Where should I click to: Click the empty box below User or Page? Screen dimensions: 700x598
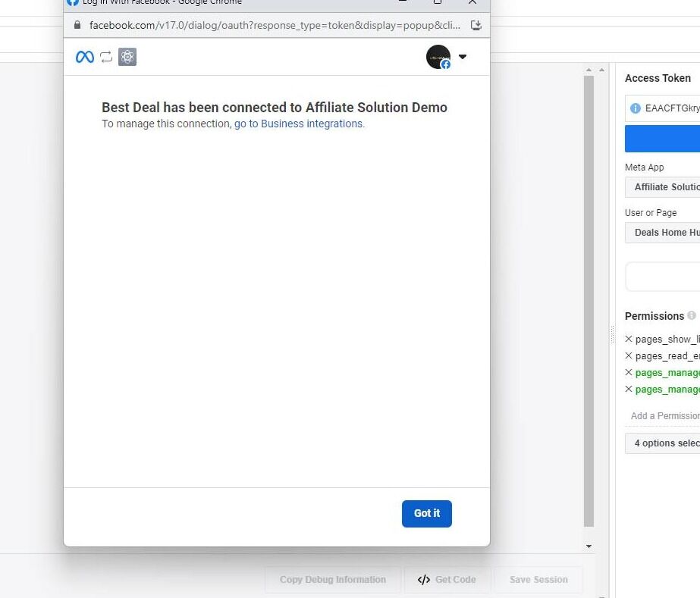[663, 277]
